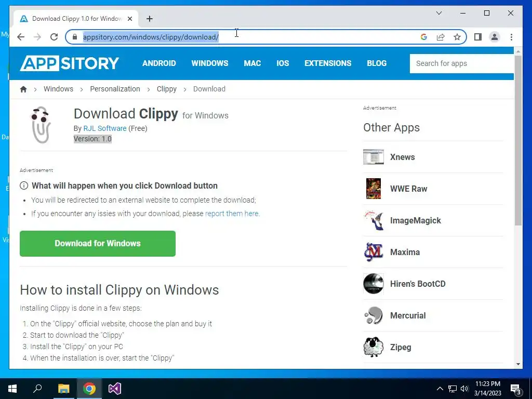Open the Hiren's BootCD disc icon

(373, 284)
